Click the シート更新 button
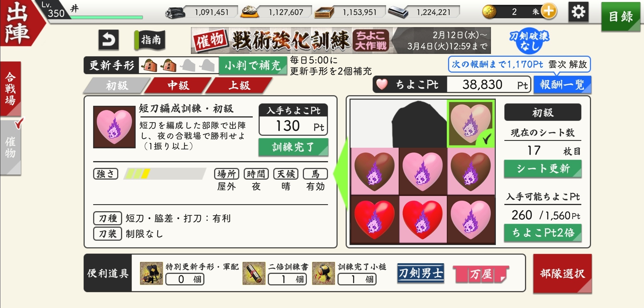This screenshot has width=644, height=308. pos(543,169)
